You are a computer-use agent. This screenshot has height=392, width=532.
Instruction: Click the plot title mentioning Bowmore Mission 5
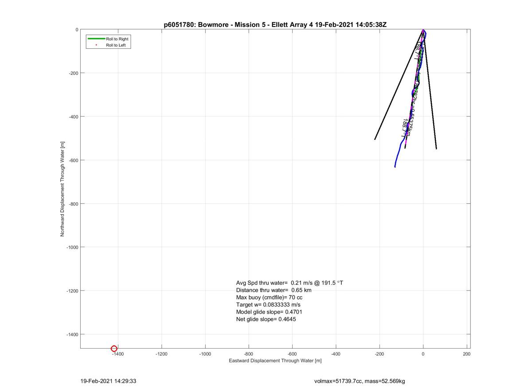[275, 24]
